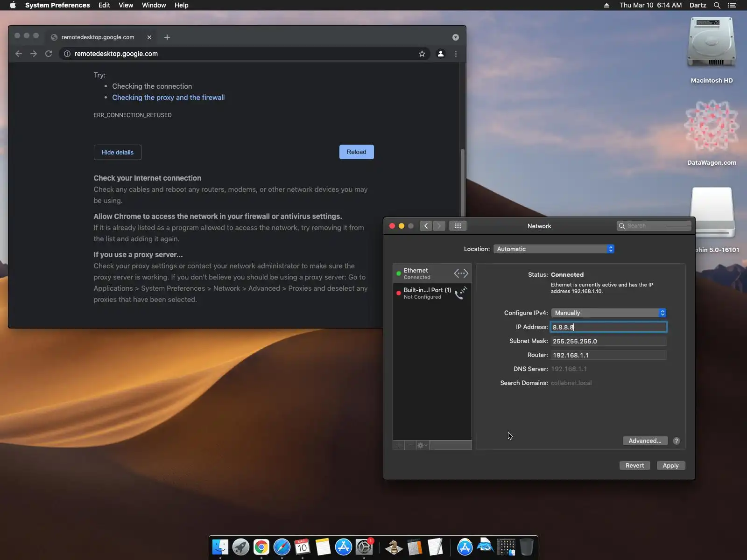Bookmark this page with the star icon
Image resolution: width=747 pixels, height=560 pixels.
[x=422, y=54]
